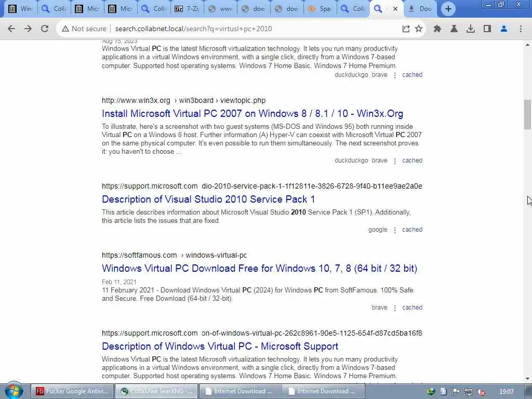Reload the current search page
This screenshot has width=532, height=399.
pyautogui.click(x=45, y=29)
